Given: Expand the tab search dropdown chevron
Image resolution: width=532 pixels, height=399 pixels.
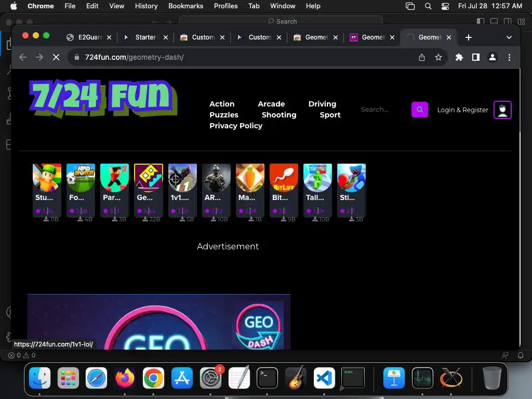Looking at the screenshot, I should coord(509,37).
